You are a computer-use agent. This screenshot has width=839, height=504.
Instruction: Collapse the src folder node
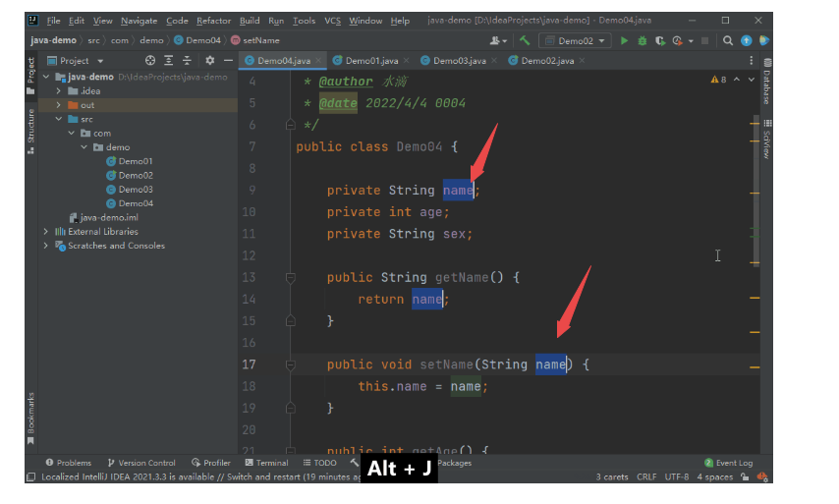58,119
